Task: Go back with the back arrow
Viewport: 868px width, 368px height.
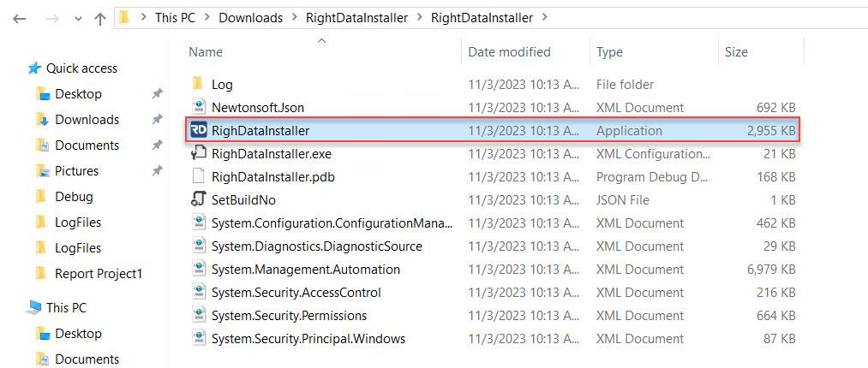Action: pos(20,18)
